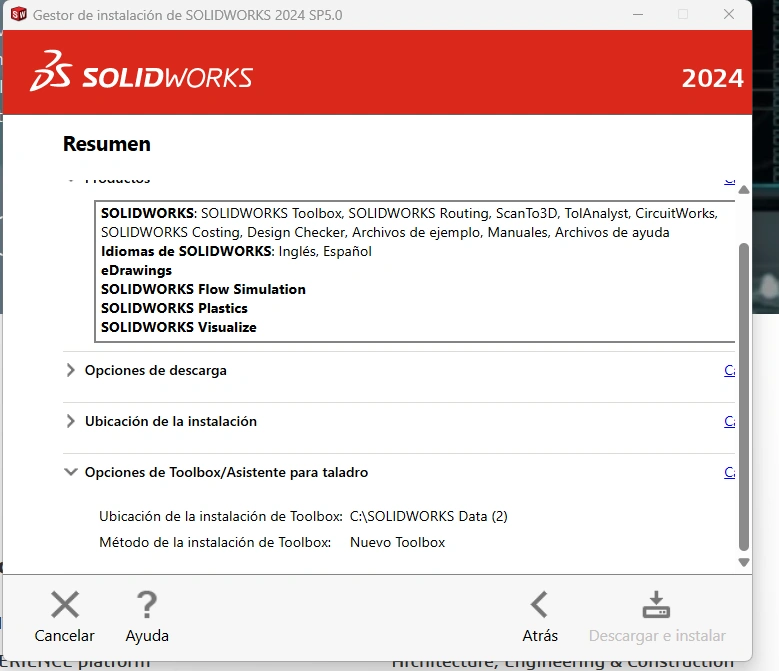Viewport: 779px width, 671px height.
Task: Click the '2024' year text in banner
Action: click(712, 78)
